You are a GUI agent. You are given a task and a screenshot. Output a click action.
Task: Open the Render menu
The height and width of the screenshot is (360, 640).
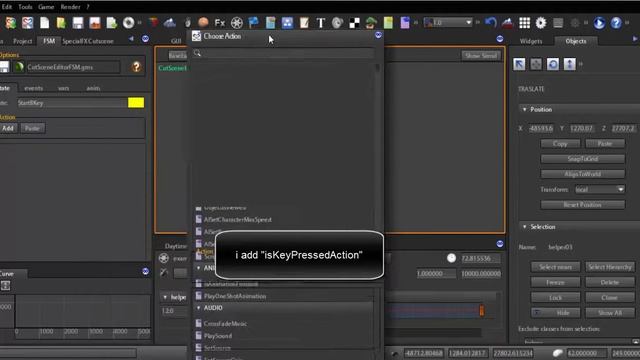[x=70, y=7]
